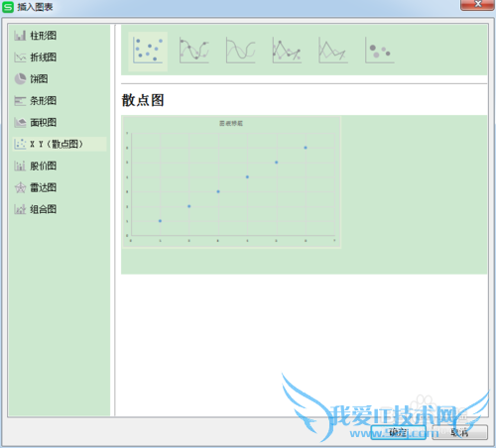The image size is (496, 448).
Task: Select the bubble chart subtype icon
Action: click(379, 51)
